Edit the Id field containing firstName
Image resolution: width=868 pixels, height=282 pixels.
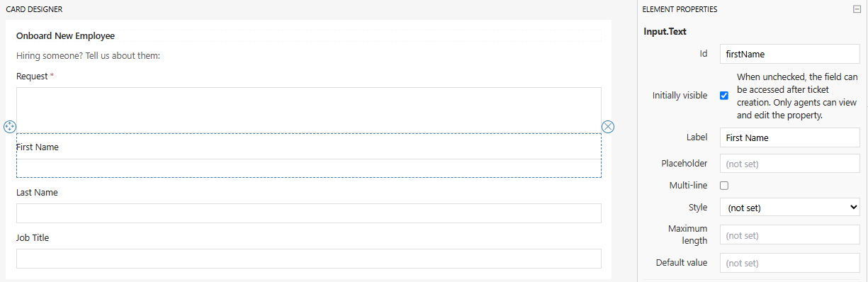[x=790, y=54]
